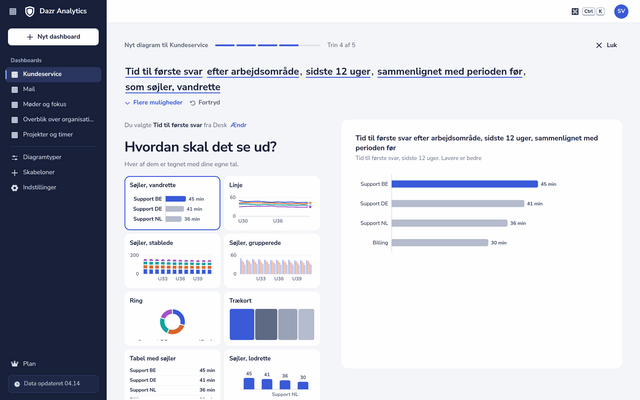
Task: Open the Plan page
Action: coord(53,364)
